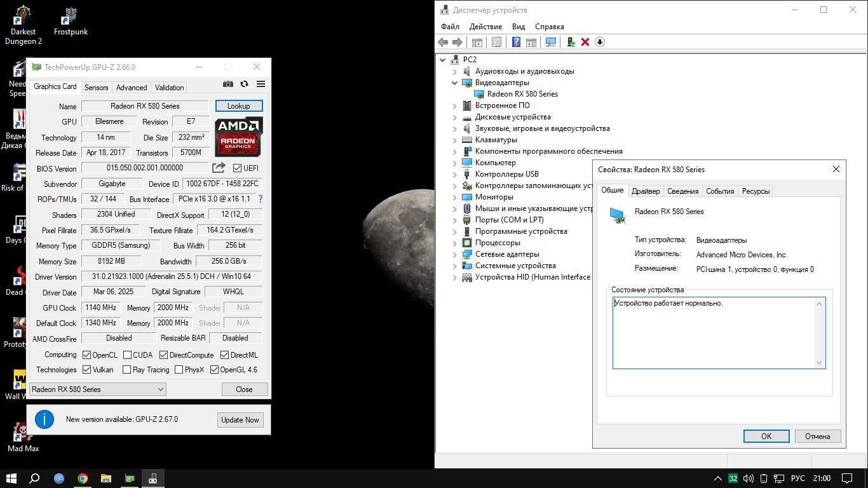Toggle the OpenGL 4.6 checkbox
Screen dimensions: 868x488
214,370
